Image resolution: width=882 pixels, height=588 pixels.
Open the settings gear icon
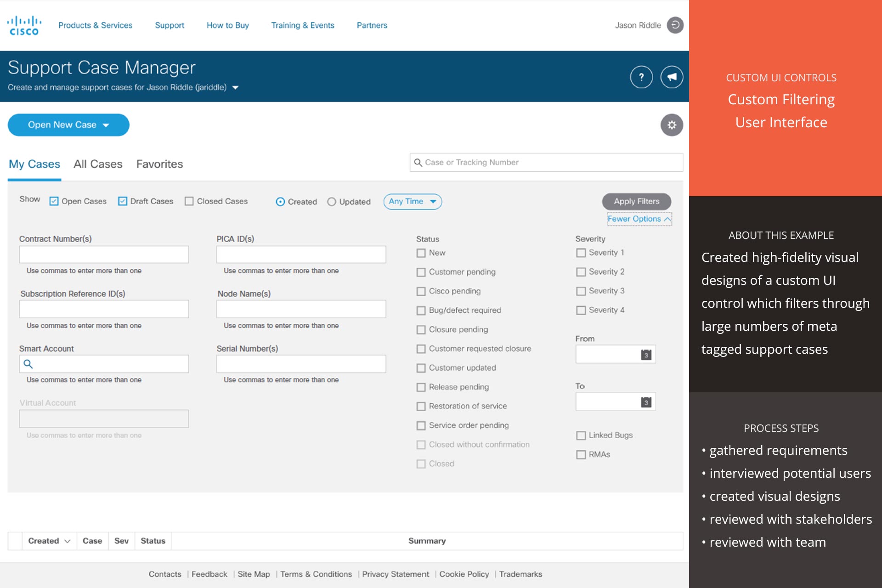[x=672, y=125]
